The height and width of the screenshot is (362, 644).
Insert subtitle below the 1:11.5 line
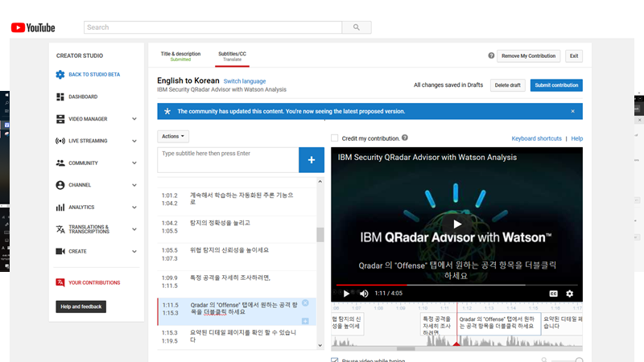[305, 321]
